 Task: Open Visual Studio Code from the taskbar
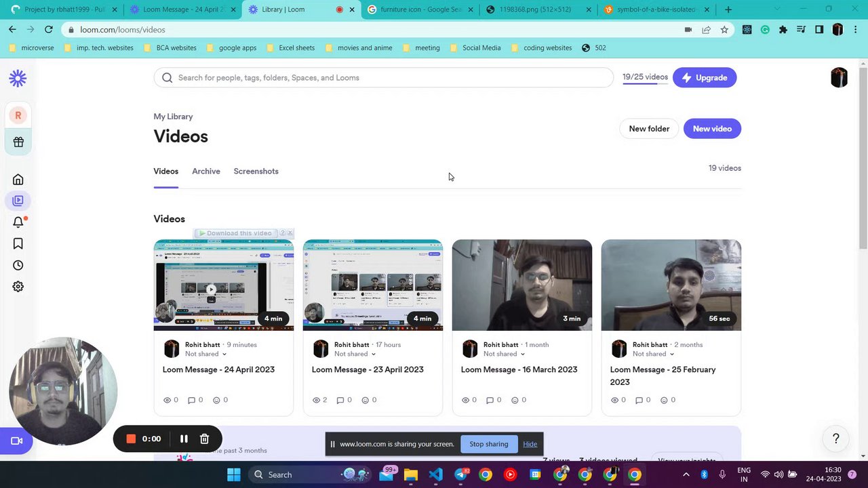435,475
